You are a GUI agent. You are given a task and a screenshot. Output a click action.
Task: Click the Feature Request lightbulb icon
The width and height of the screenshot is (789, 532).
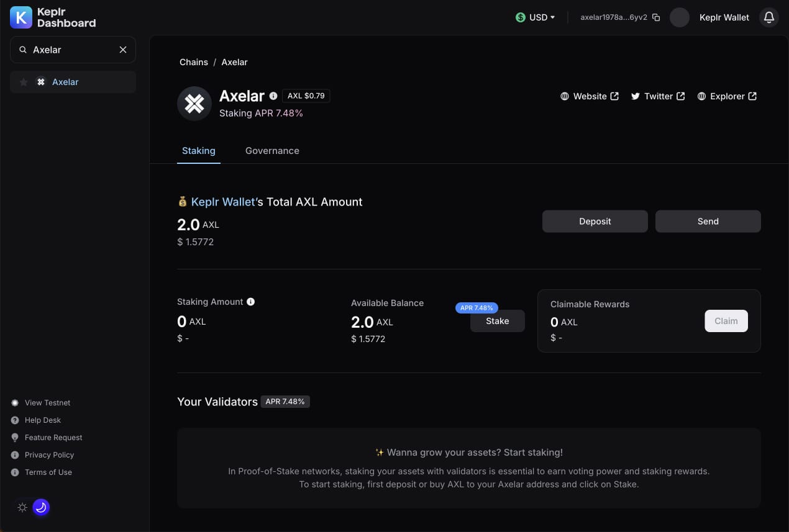coord(15,438)
